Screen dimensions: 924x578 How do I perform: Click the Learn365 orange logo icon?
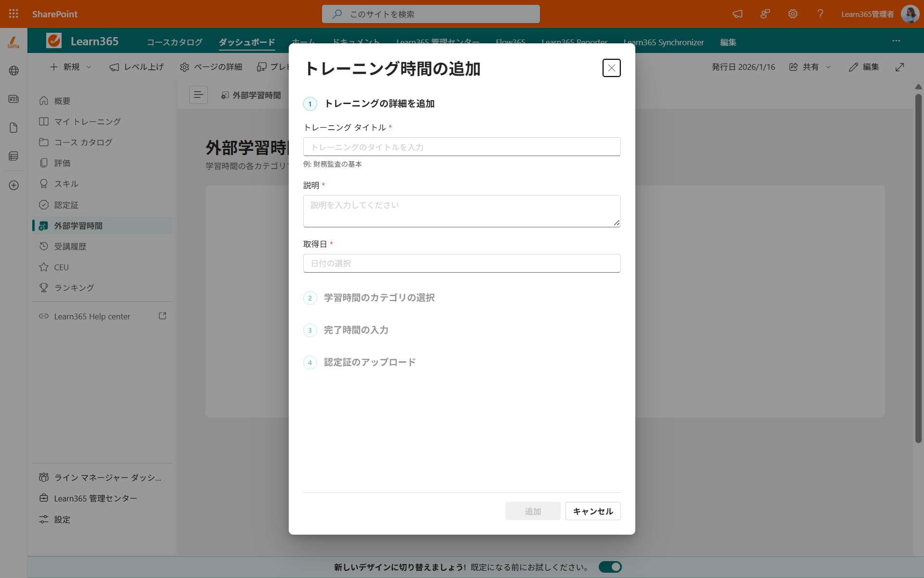pos(54,40)
